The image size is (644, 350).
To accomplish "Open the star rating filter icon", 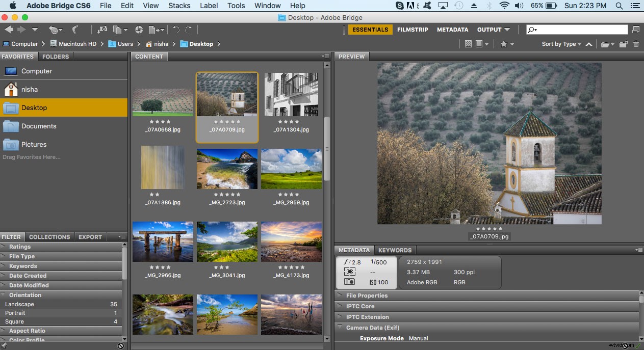I will (x=504, y=44).
